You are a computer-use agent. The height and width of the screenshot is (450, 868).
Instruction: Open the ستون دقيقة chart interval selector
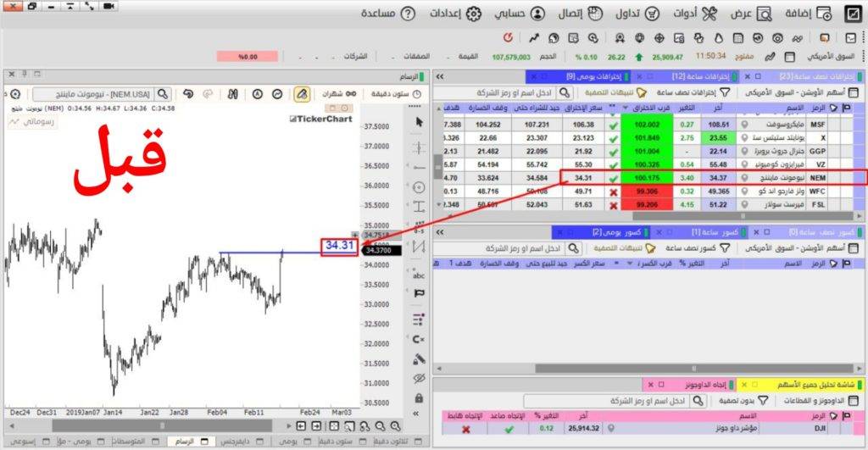tap(396, 94)
